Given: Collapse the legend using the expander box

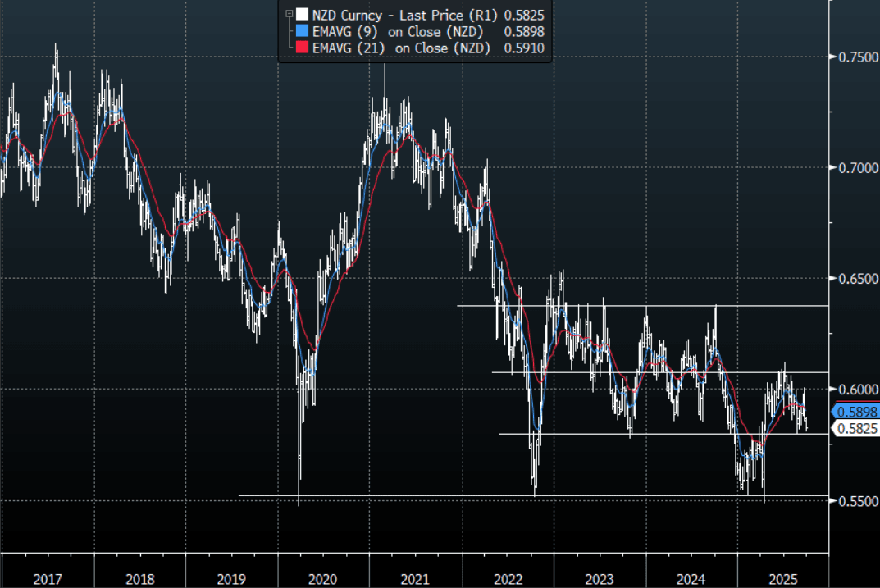Looking at the screenshot, I should click(x=289, y=14).
